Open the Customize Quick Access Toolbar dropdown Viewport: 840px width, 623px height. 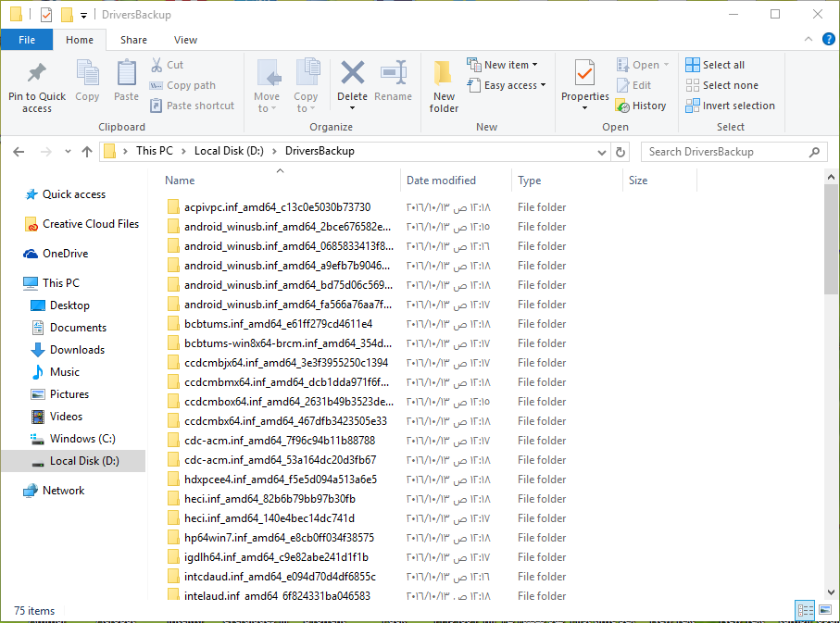coord(83,16)
